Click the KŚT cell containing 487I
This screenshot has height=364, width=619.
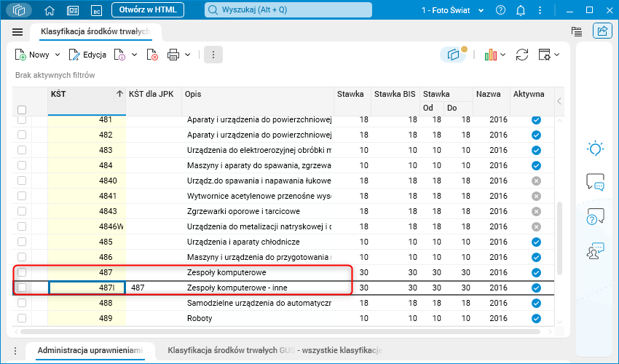point(87,288)
